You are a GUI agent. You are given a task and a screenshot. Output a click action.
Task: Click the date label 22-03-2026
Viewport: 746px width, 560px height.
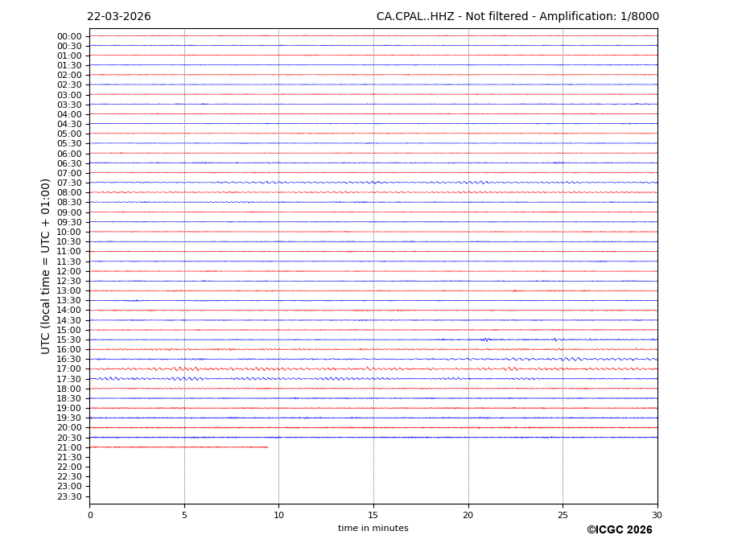118,17
